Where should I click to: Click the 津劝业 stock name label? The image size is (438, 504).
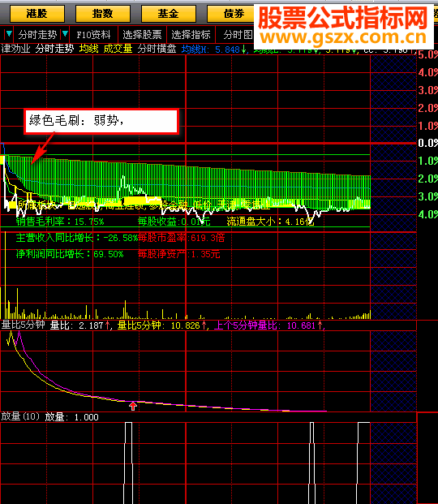coord(15,49)
